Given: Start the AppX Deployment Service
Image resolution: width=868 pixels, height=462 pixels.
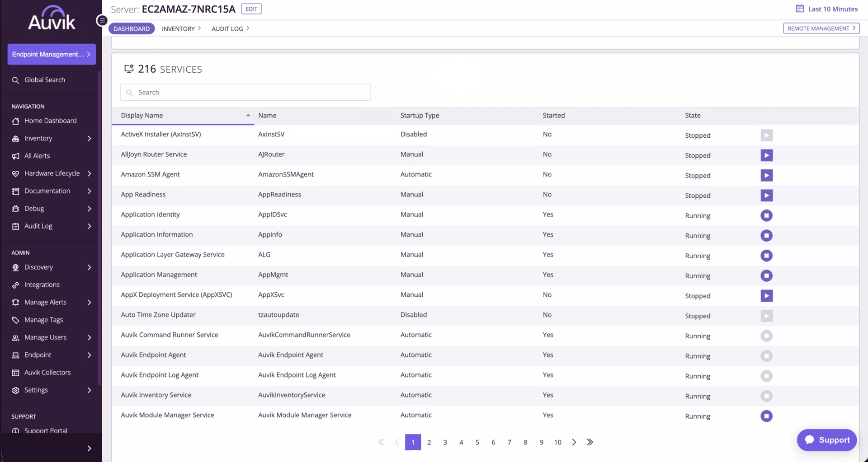Looking at the screenshot, I should (x=766, y=296).
